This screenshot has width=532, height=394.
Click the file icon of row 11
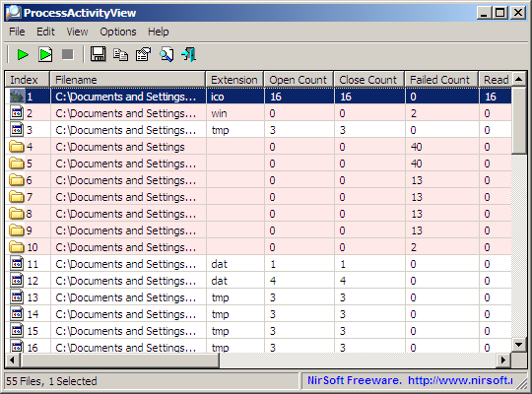(17, 264)
